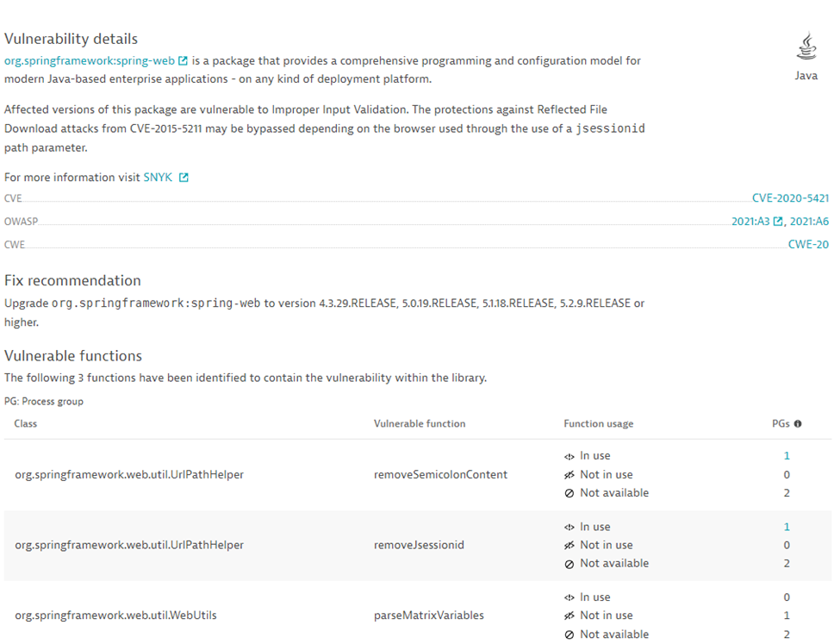The image size is (840, 644).
Task: Click the Class column header
Action: 26,423
